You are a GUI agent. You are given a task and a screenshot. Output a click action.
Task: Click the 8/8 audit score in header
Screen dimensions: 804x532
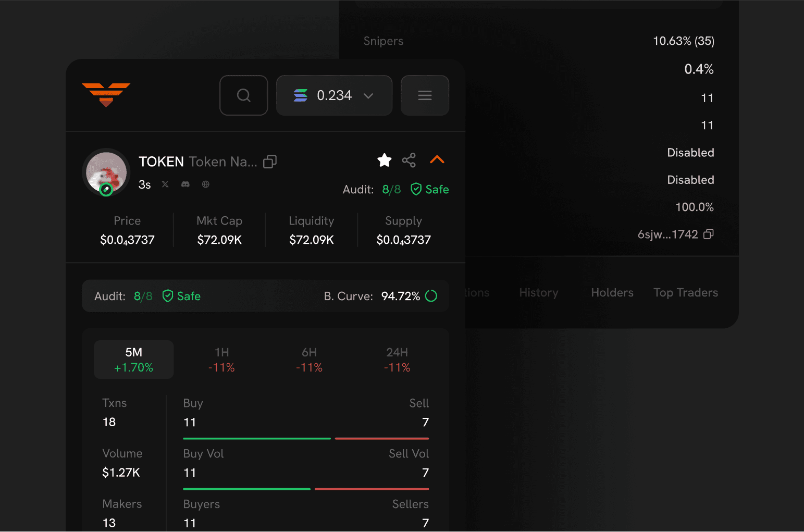(391, 189)
